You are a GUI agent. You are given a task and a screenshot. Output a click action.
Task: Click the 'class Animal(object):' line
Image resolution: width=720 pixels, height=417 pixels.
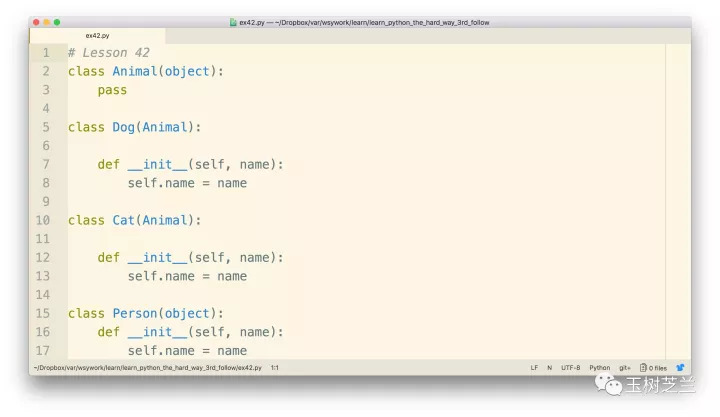(x=146, y=72)
